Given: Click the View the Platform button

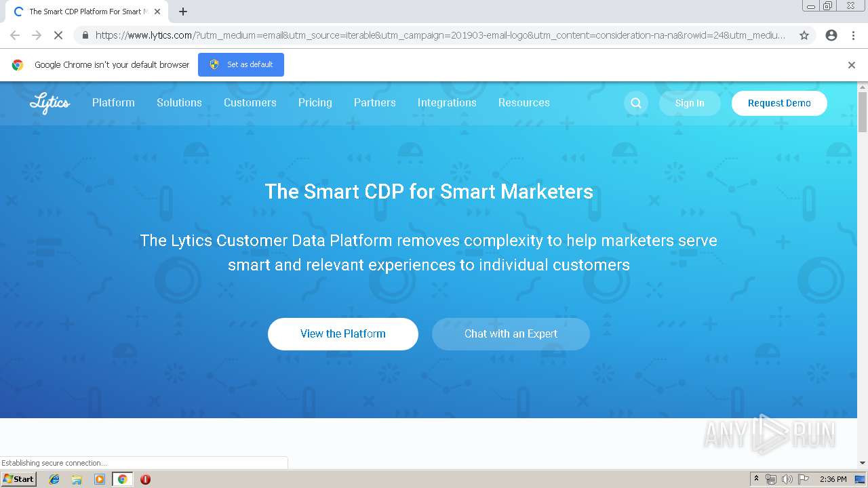Looking at the screenshot, I should [343, 334].
